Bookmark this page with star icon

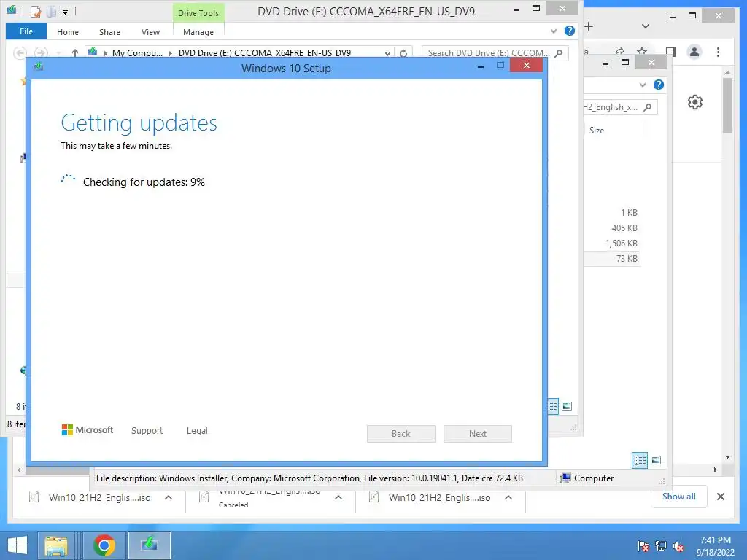[642, 52]
